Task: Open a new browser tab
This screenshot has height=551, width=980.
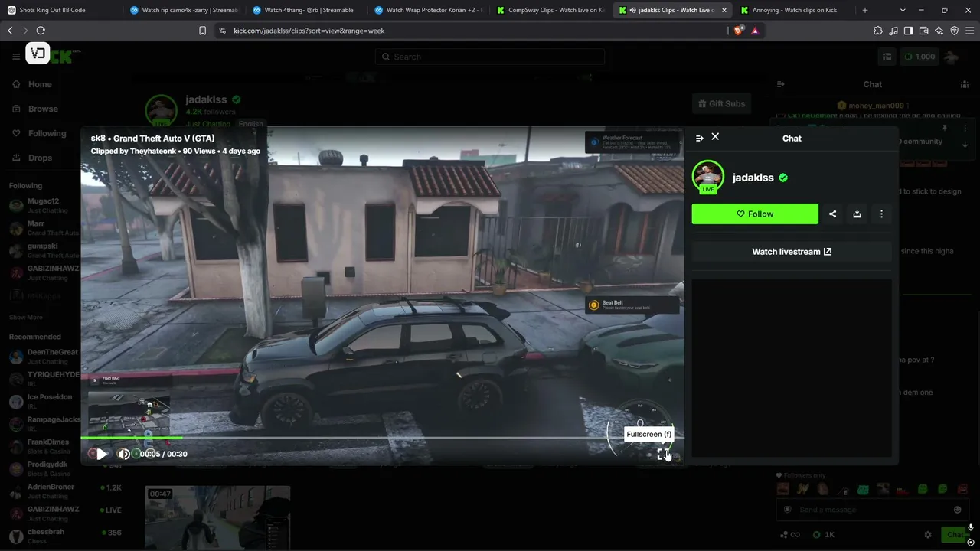Action: (865, 10)
